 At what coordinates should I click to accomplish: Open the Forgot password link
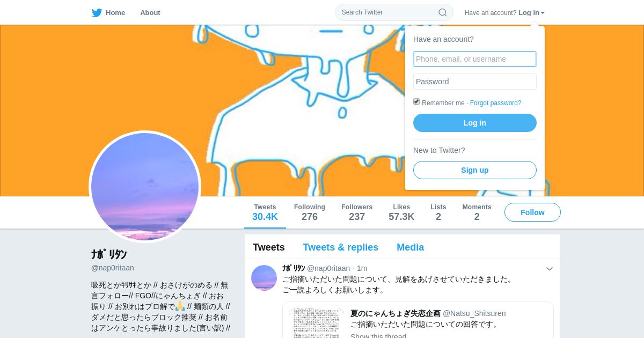(496, 103)
